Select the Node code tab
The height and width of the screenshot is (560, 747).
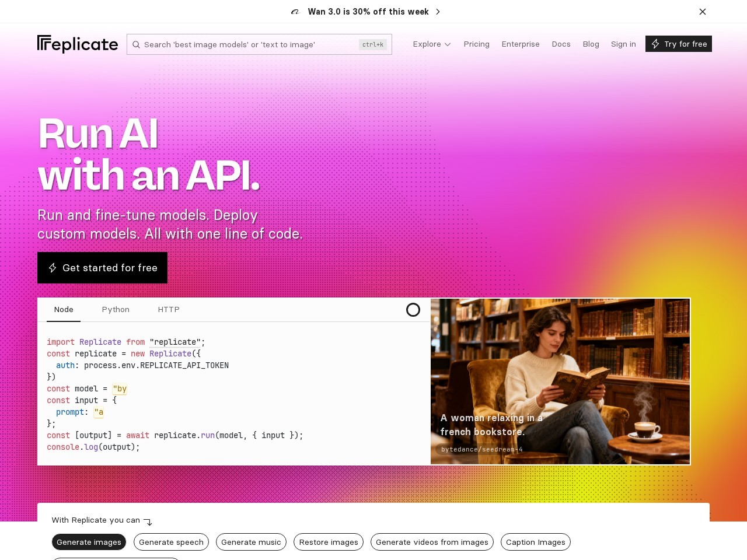[x=64, y=310]
